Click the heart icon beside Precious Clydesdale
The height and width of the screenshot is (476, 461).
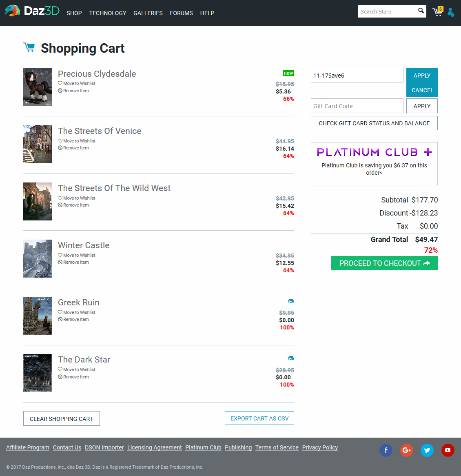(59, 83)
